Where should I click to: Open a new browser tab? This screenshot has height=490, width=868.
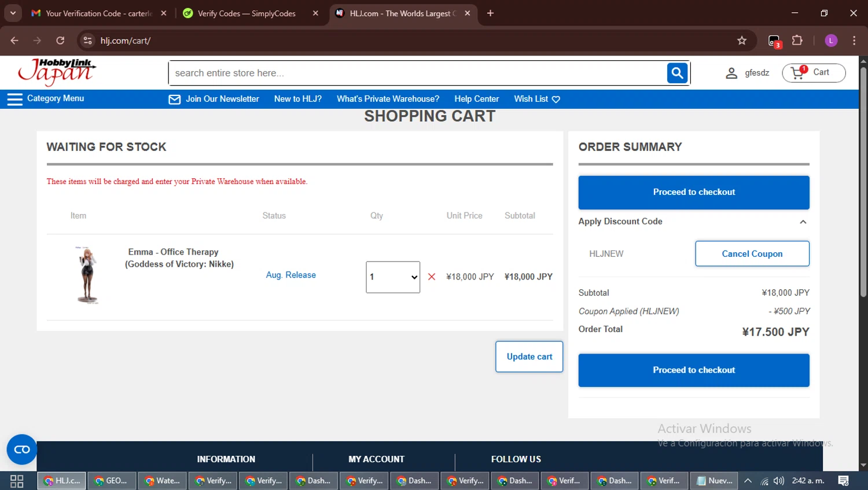pos(490,13)
